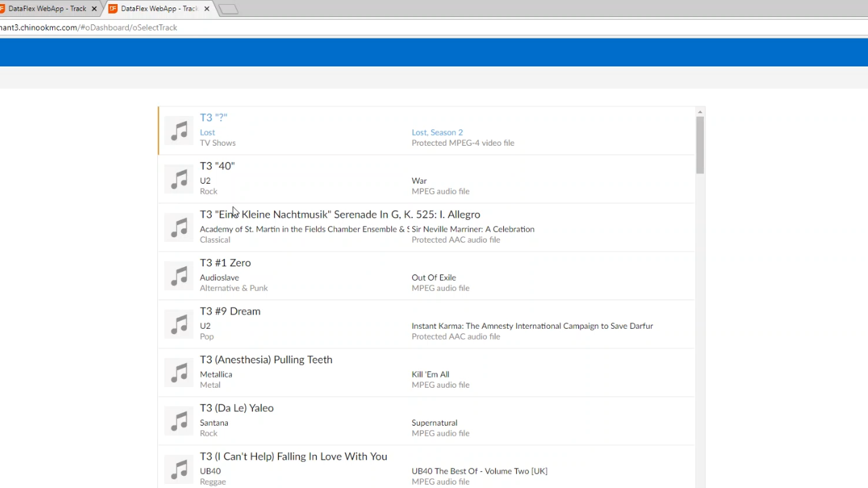Viewport: 868px width, 488px height.
Task: Click the album Out Of Exile
Action: [433, 277]
